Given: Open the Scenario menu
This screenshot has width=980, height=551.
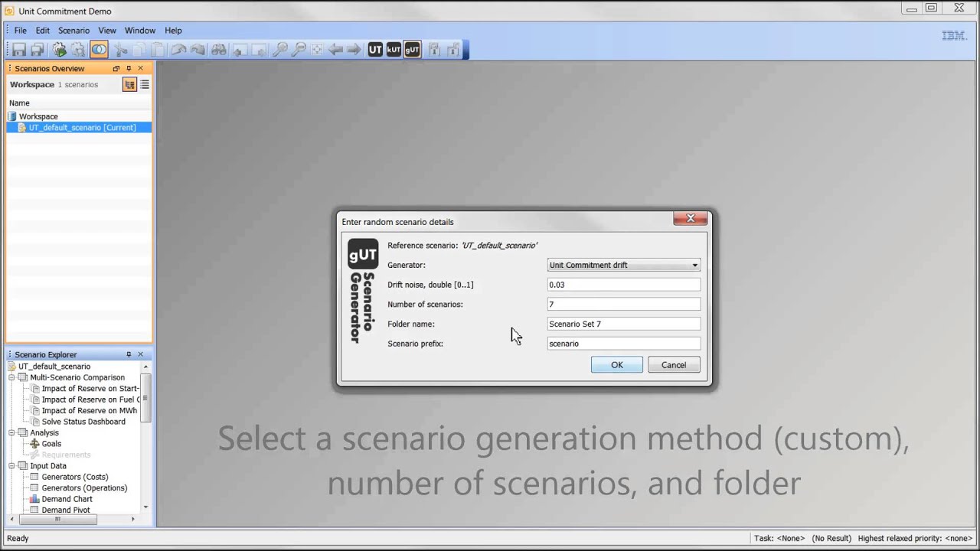Looking at the screenshot, I should 74,31.
